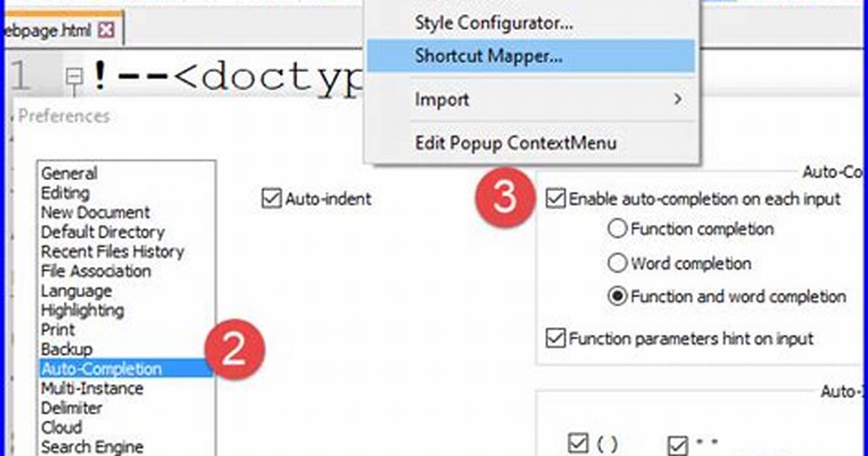This screenshot has width=868, height=456.
Task: Select Backup in preferences list
Action: [x=67, y=349]
